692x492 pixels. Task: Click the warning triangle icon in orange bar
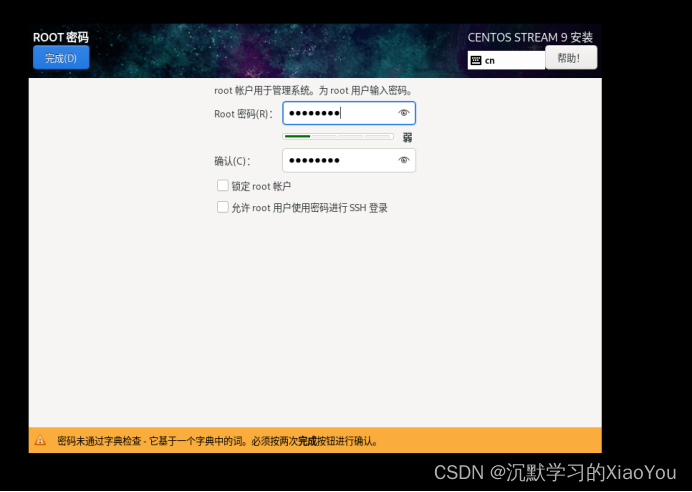40,440
